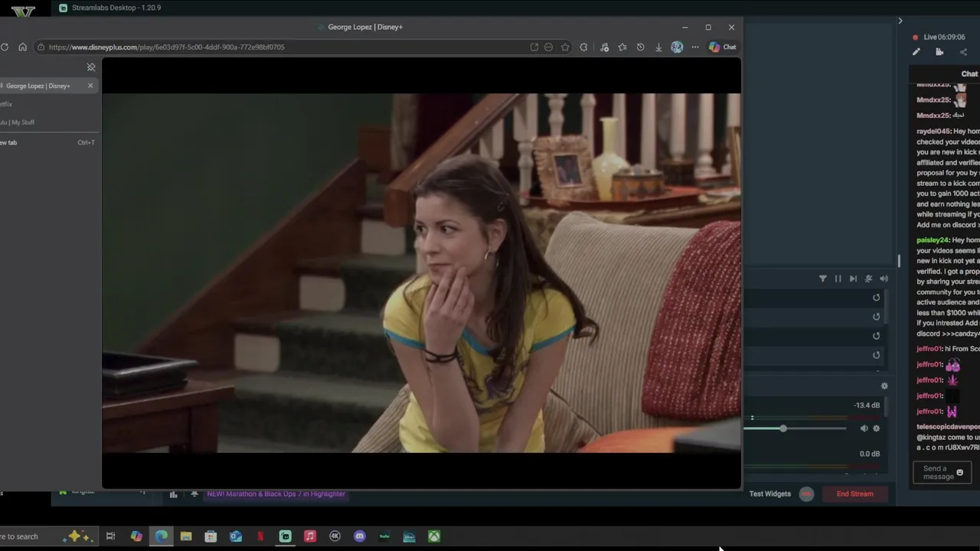
Task: Click the Test Widgets button
Action: pyautogui.click(x=770, y=494)
